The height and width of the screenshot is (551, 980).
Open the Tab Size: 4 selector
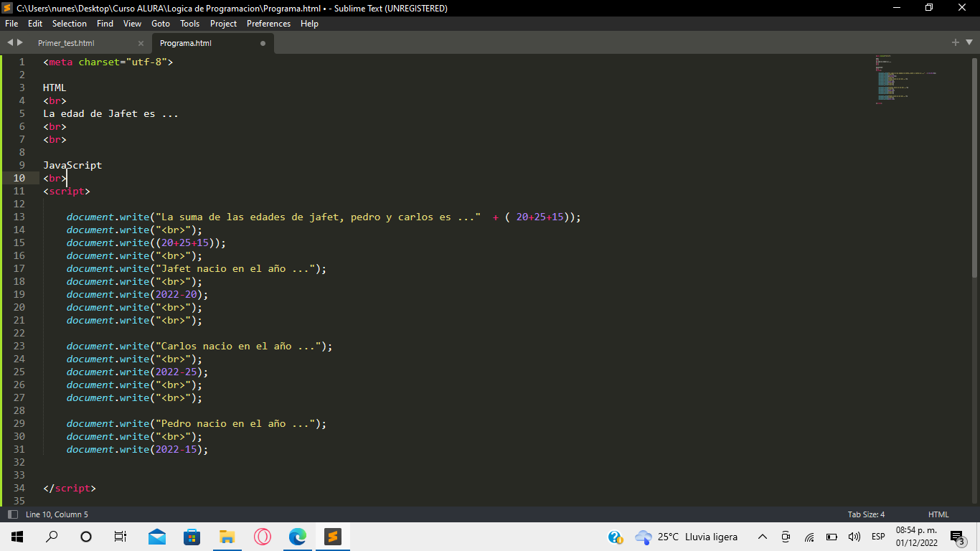pyautogui.click(x=866, y=514)
